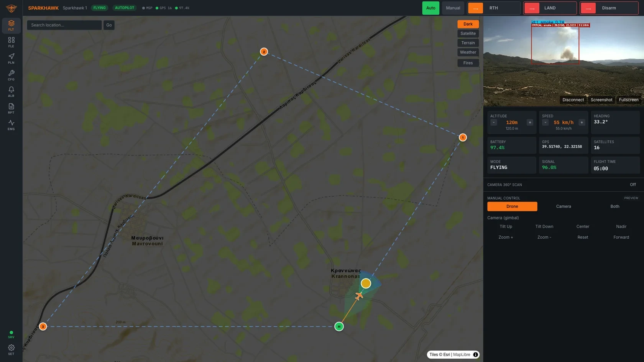Open the PLN mission planner in the sidebar
This screenshot has width=644, height=362.
pos(11,59)
